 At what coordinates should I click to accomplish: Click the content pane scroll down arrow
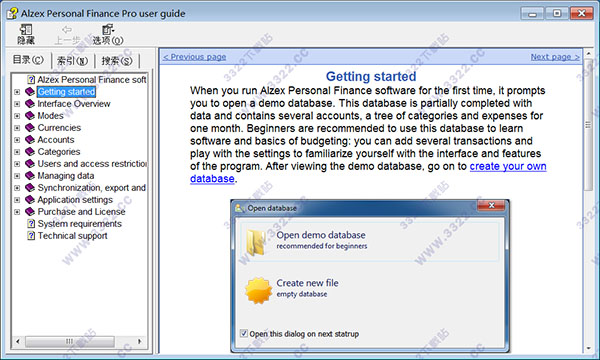588,349
